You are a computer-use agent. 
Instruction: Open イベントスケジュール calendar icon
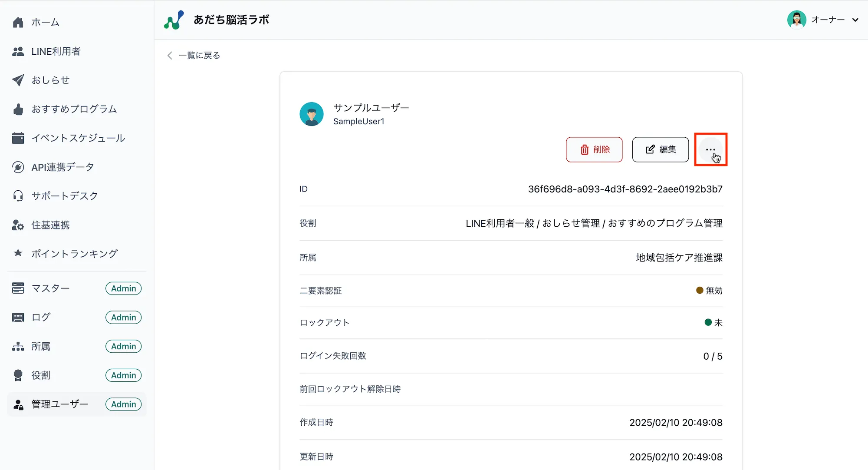click(x=18, y=138)
